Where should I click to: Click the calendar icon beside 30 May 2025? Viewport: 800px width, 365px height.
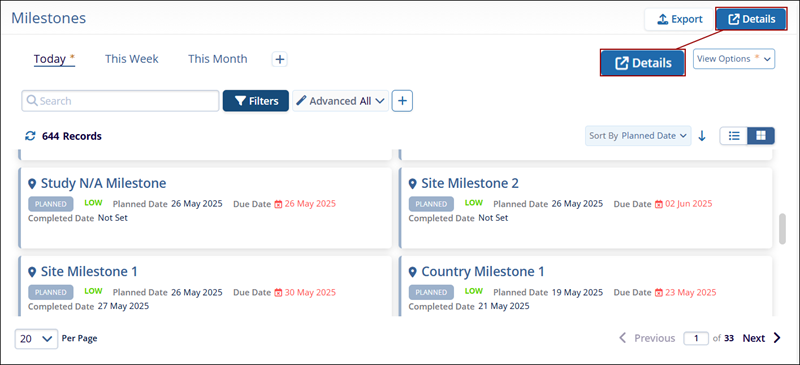[x=279, y=293]
